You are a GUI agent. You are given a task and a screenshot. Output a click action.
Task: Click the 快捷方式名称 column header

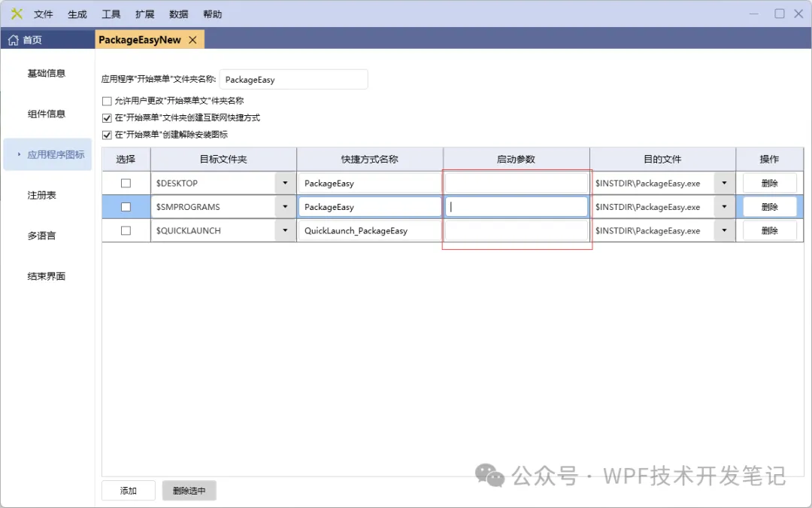pos(370,159)
